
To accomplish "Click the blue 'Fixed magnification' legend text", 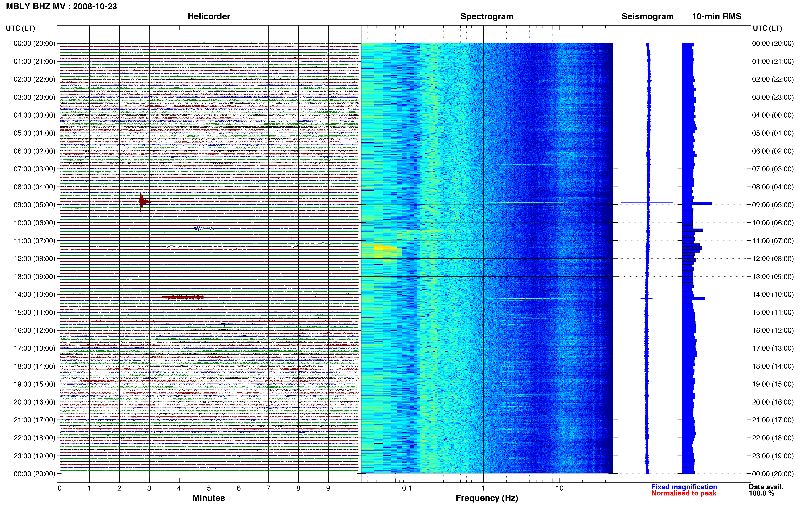I will [684, 487].
